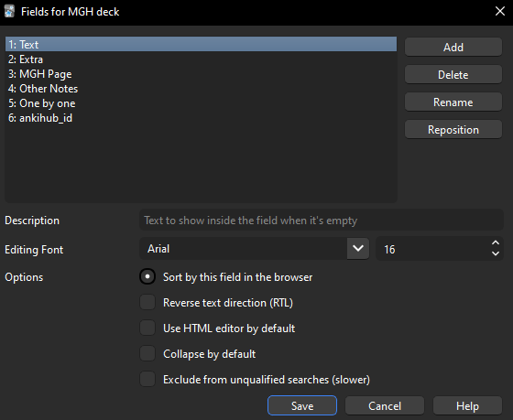
Task: Enable Exclude from unqualified searches option
Action: [x=147, y=379]
